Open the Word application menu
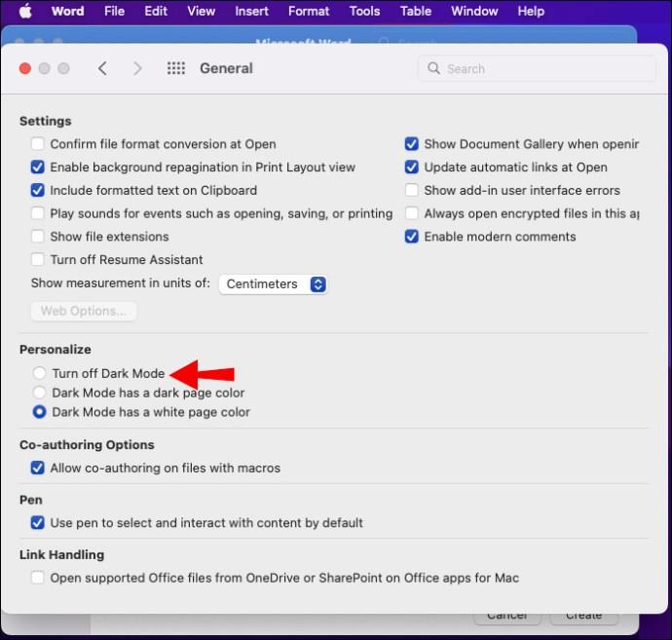 pyautogui.click(x=68, y=11)
